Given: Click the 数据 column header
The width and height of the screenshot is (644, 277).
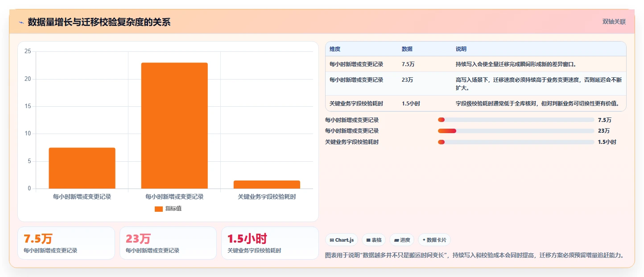Looking at the screenshot, I should point(407,49).
